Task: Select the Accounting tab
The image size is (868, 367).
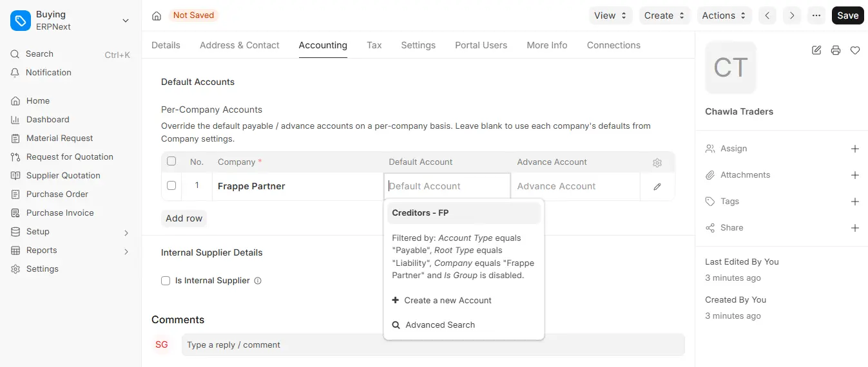Action: (x=323, y=45)
